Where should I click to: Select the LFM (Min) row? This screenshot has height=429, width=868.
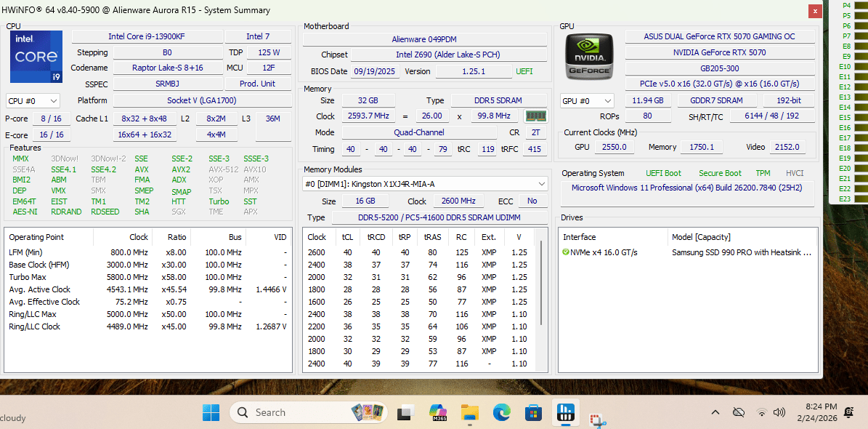point(147,252)
